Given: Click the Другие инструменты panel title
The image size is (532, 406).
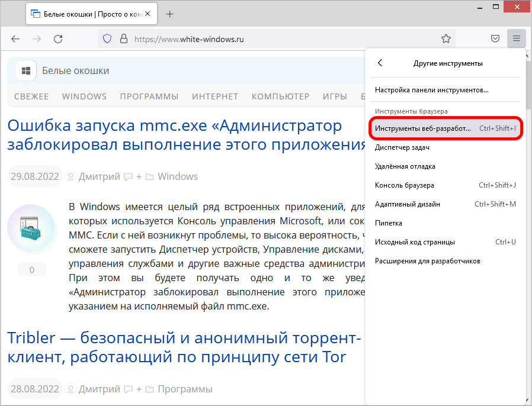Looking at the screenshot, I should 448,63.
